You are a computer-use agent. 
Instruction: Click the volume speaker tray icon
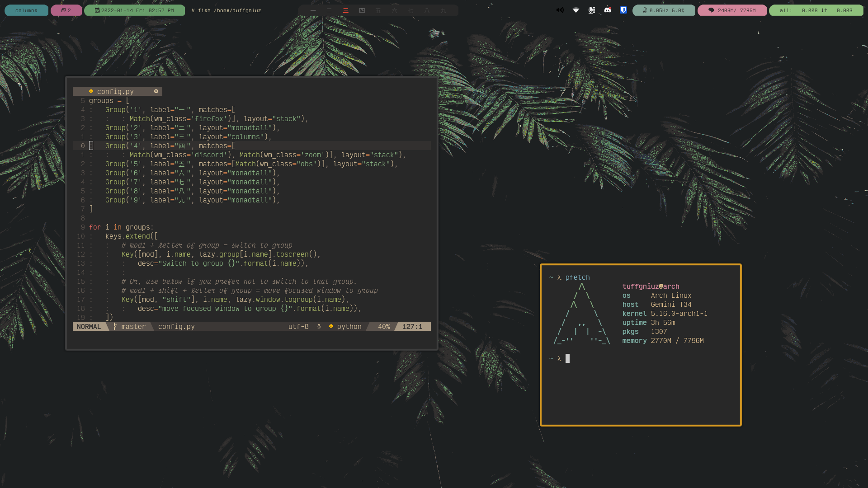560,10
